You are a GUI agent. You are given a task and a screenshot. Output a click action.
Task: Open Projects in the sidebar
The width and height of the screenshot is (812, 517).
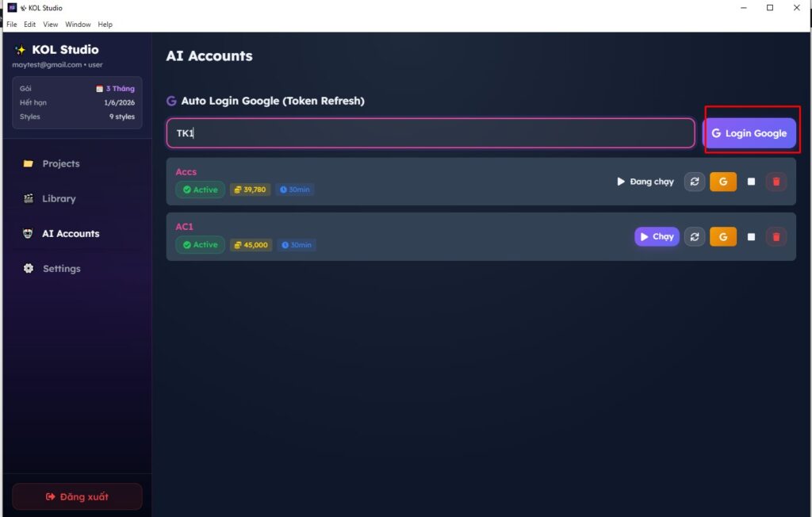[60, 163]
